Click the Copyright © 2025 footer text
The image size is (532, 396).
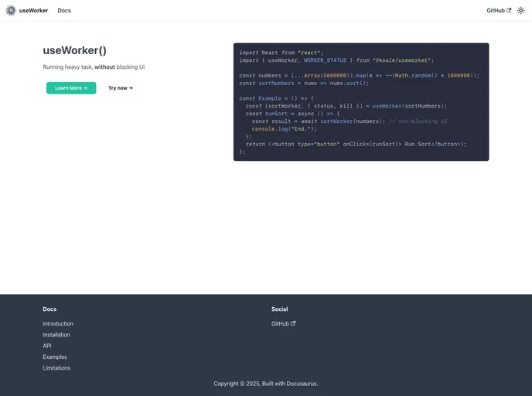[266, 384]
